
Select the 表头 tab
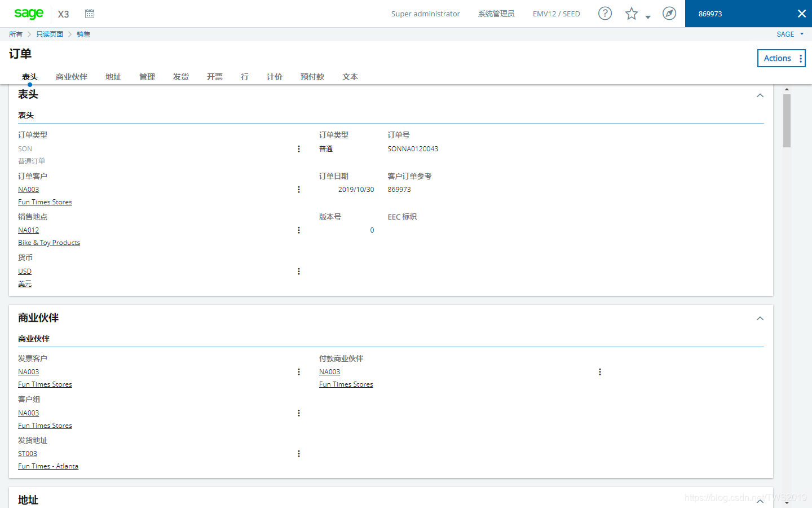pos(30,77)
